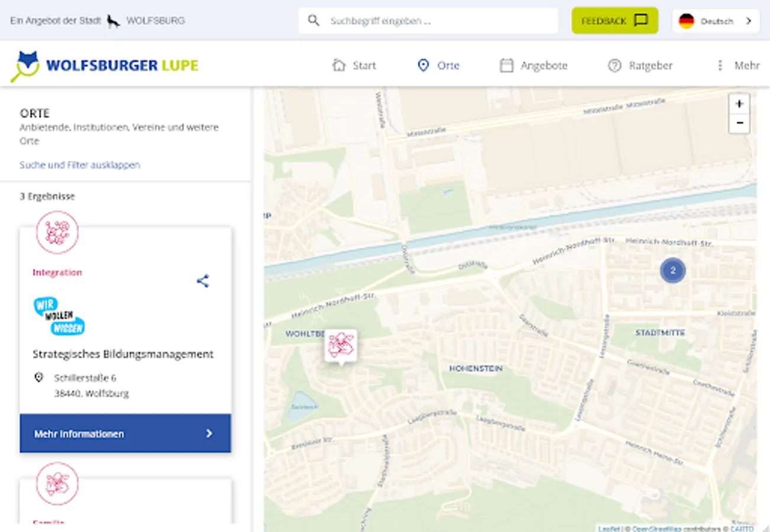Click the Wir Wollen Wissen logo
The image size is (770, 532).
59,316
